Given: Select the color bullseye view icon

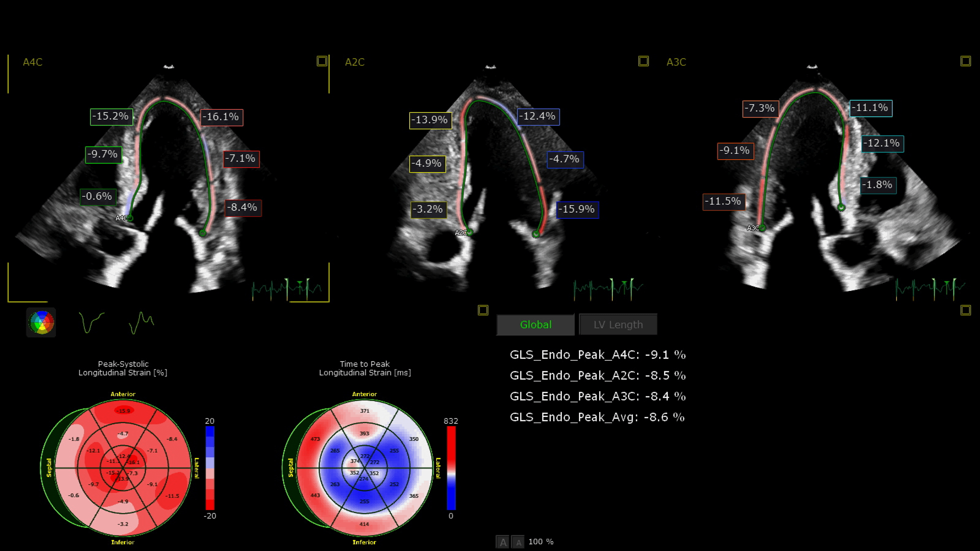Looking at the screenshot, I should (x=41, y=323).
